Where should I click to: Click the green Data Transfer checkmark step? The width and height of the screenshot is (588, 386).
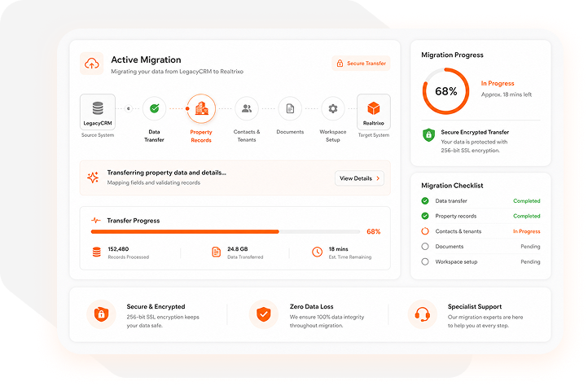coord(154,108)
